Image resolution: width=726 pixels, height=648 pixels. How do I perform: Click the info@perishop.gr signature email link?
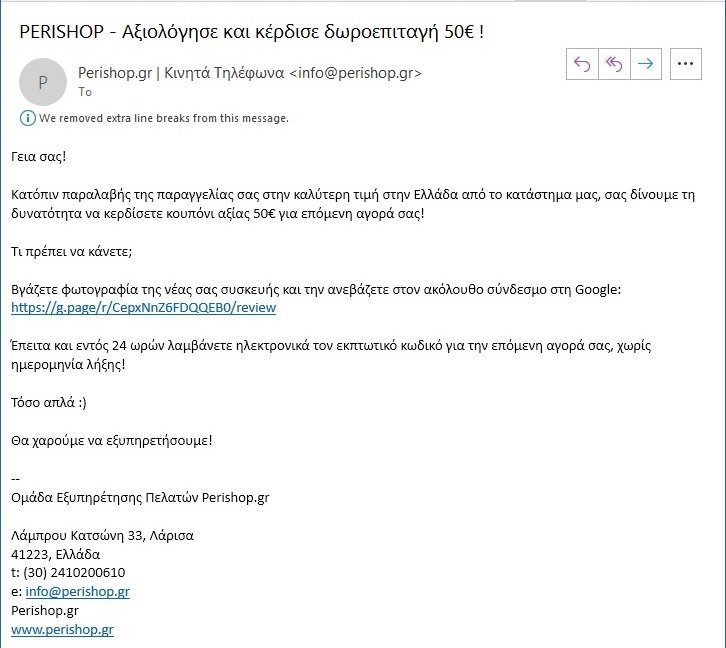coord(77,592)
